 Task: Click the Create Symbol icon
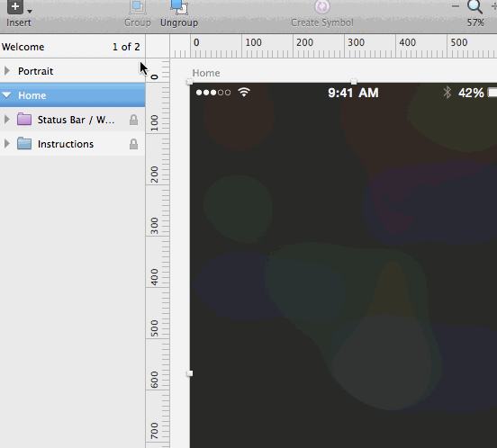[322, 6]
